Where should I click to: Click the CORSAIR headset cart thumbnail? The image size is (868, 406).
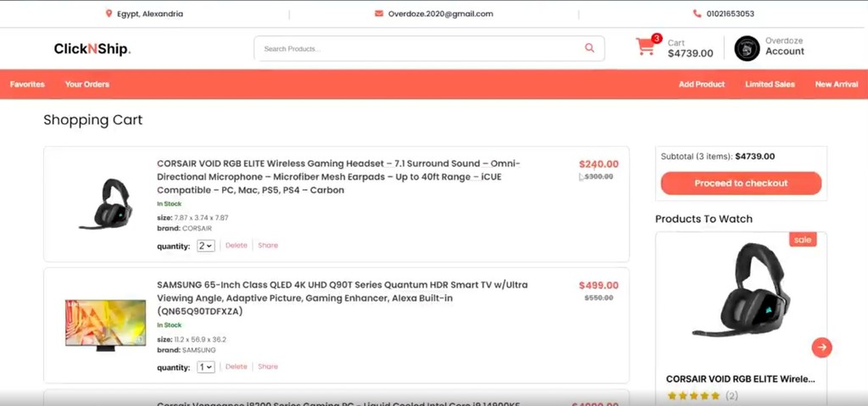[106, 203]
